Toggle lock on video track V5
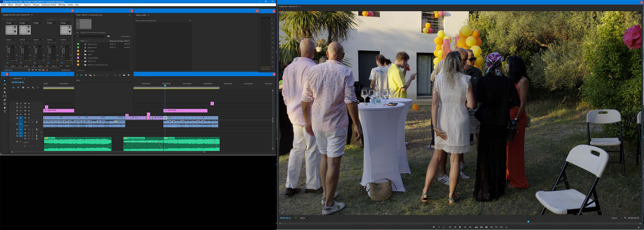644x230 pixels. [x=17, y=103]
